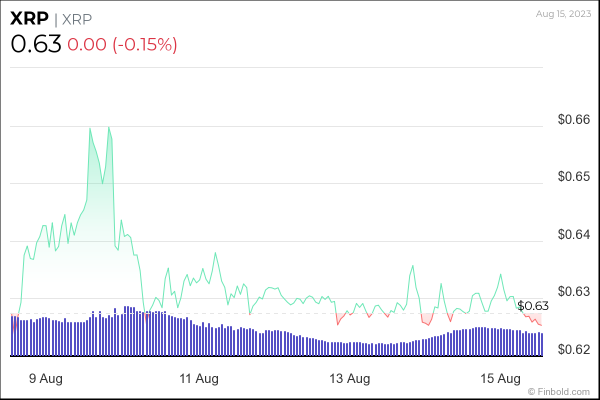
Task: Click the $0.63 current price tag on dashed line
Action: [x=533, y=306]
